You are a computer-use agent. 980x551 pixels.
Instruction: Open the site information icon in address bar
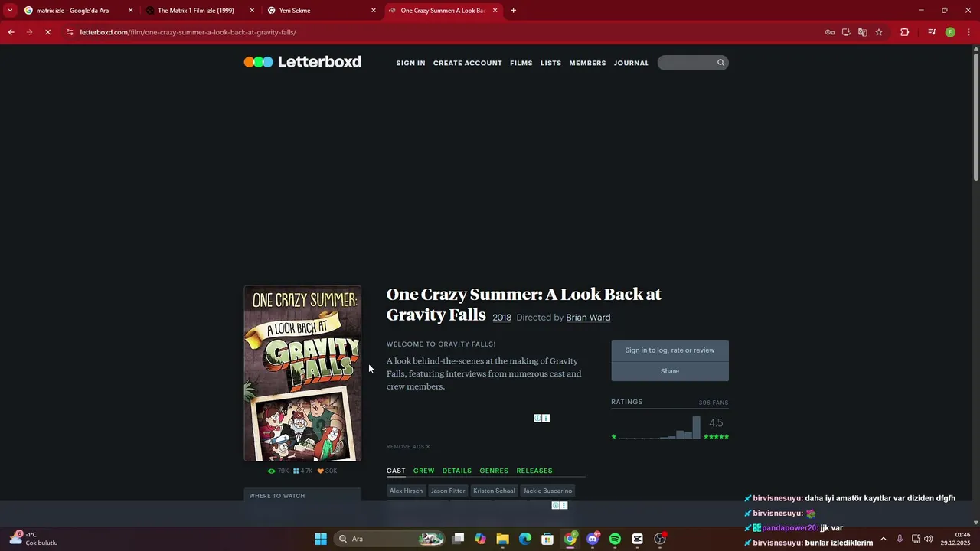pos(70,32)
